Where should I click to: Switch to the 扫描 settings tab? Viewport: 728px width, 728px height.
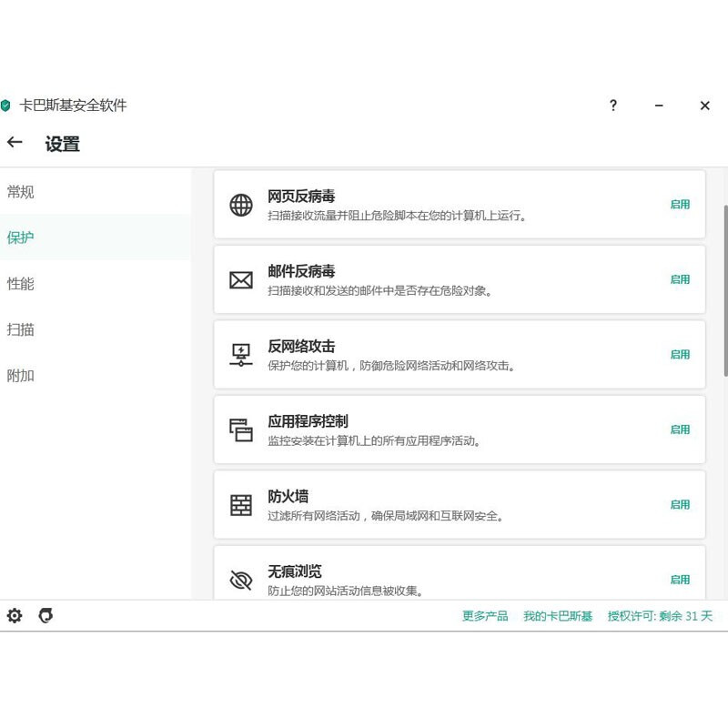[96, 329]
